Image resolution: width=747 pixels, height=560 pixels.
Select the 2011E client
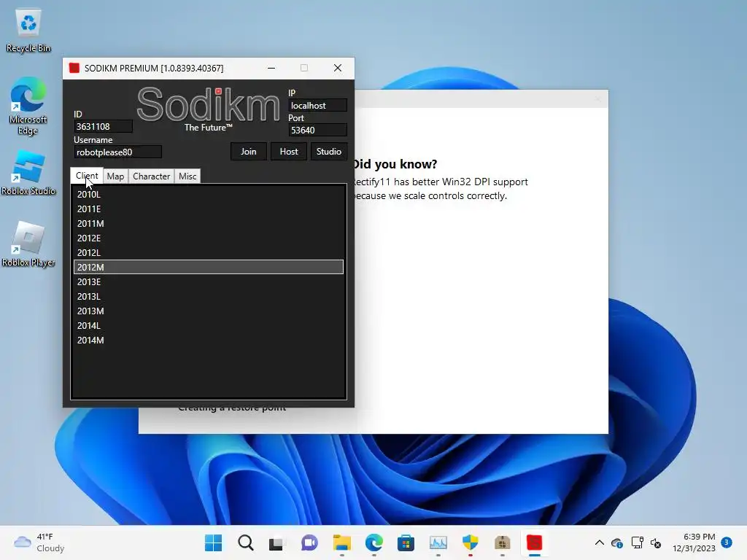coord(209,209)
